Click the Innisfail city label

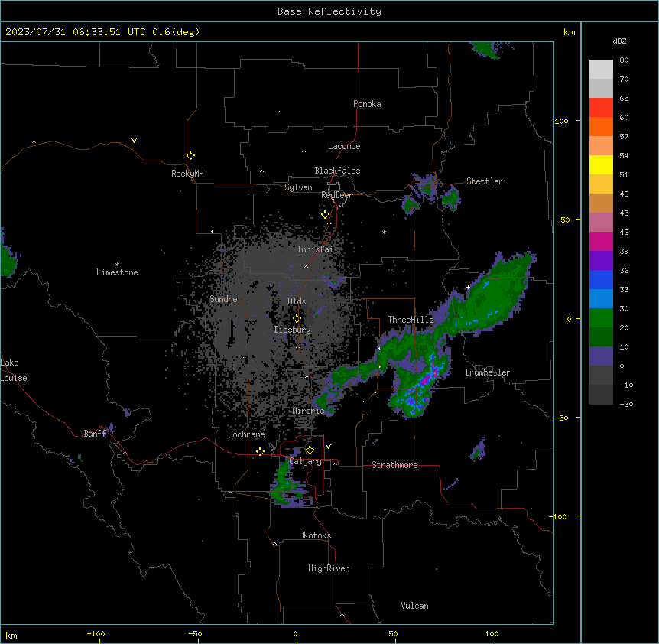coord(317,249)
